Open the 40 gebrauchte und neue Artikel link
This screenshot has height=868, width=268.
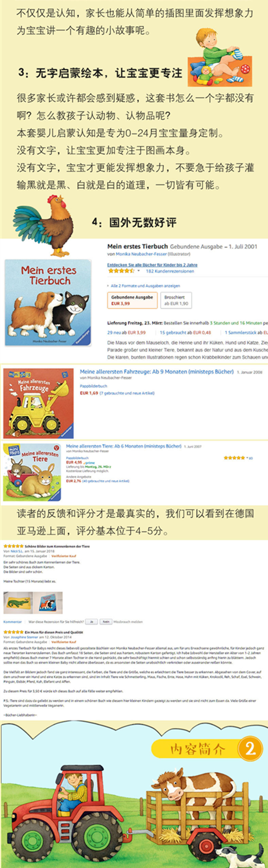pyautogui.click(x=105, y=481)
